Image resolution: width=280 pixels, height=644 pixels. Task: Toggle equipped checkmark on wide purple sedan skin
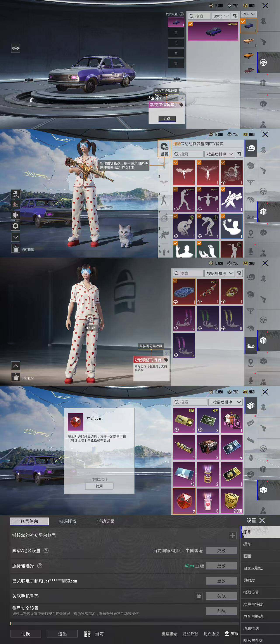(191, 24)
